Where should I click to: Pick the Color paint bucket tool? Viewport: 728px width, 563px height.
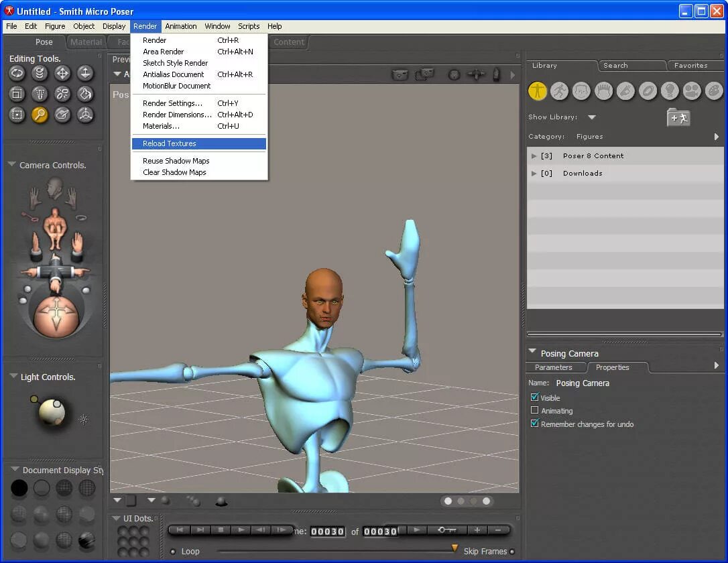pos(85,94)
